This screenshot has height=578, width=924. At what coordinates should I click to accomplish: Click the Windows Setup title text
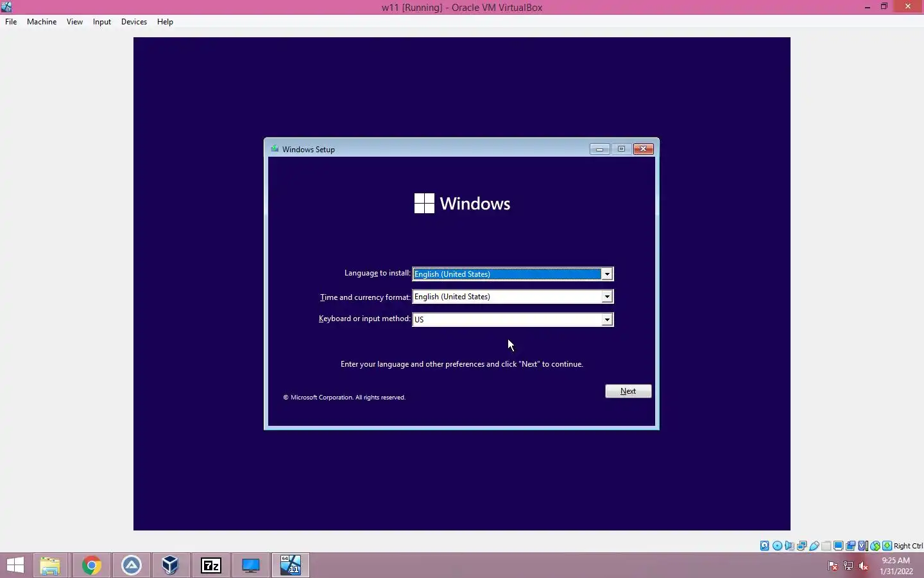tap(309, 150)
